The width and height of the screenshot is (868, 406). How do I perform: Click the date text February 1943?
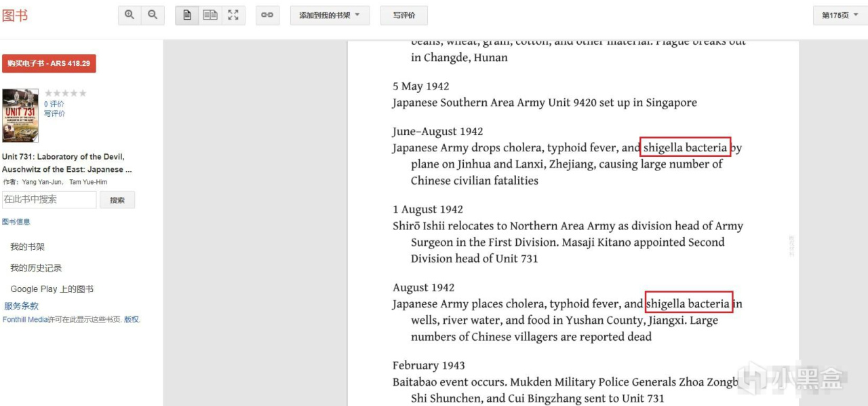[429, 366]
